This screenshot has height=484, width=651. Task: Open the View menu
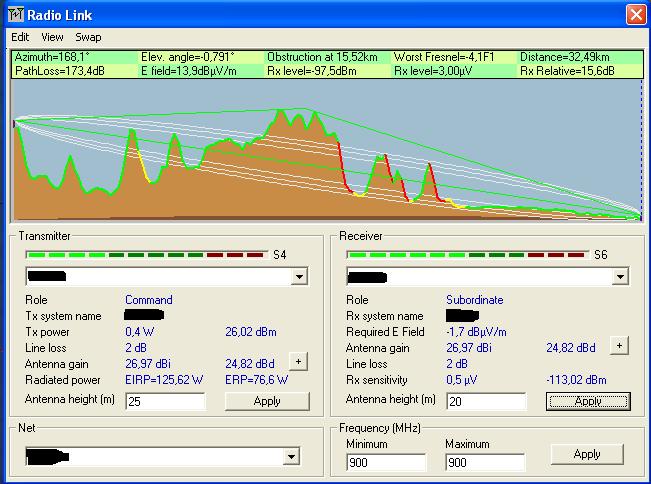point(52,37)
